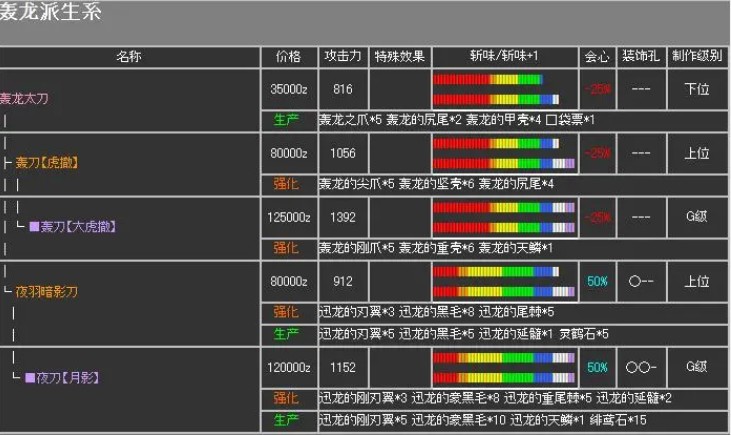This screenshot has height=435, width=731.
Task: Click the purple square icon before 夜刀【月影】
Action: coord(29,378)
